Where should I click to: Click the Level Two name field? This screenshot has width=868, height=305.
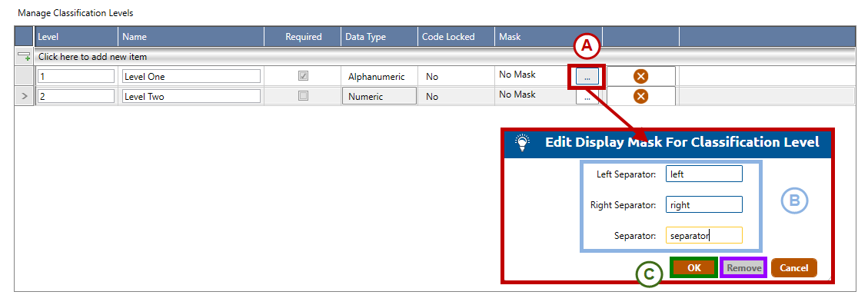pyautogui.click(x=191, y=96)
